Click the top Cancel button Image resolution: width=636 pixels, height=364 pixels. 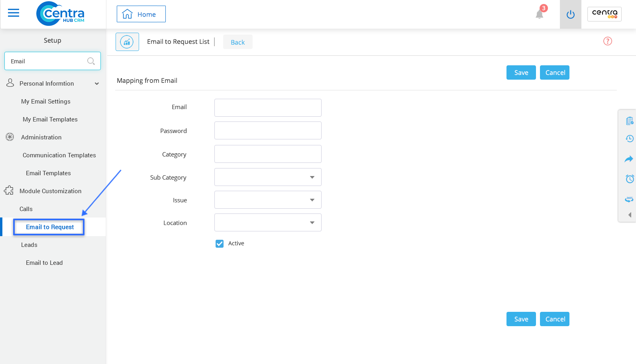[x=555, y=72]
